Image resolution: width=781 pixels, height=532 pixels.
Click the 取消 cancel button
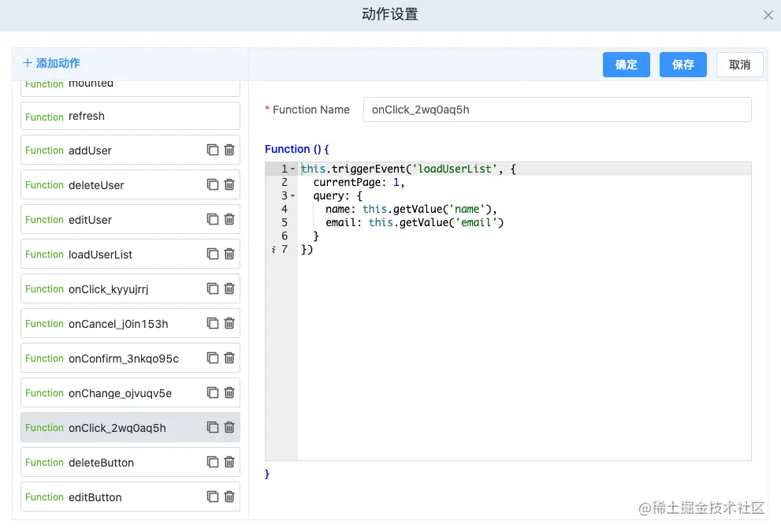coord(739,65)
